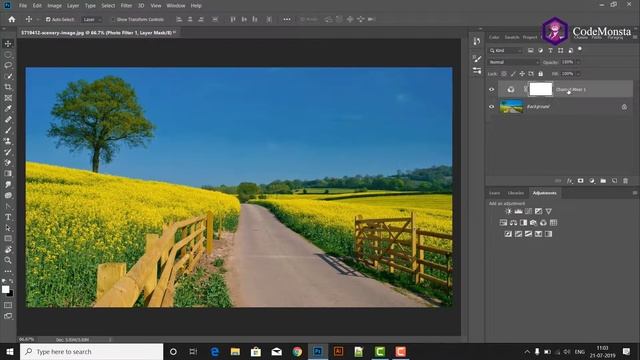Viewport: 640px width, 360px height.
Task: Add a Photo Filter adjustment
Action: pos(533,222)
